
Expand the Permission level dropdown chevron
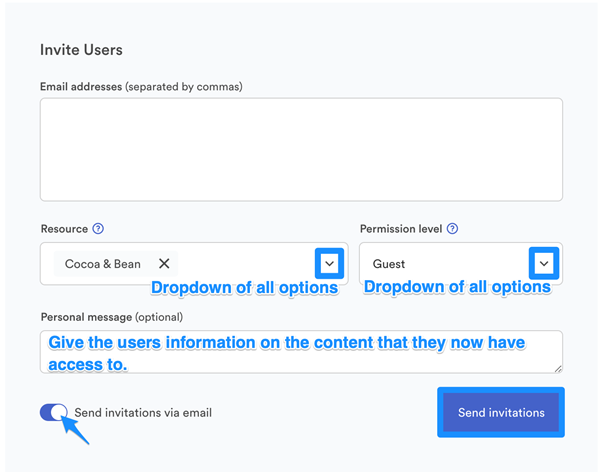(x=544, y=263)
